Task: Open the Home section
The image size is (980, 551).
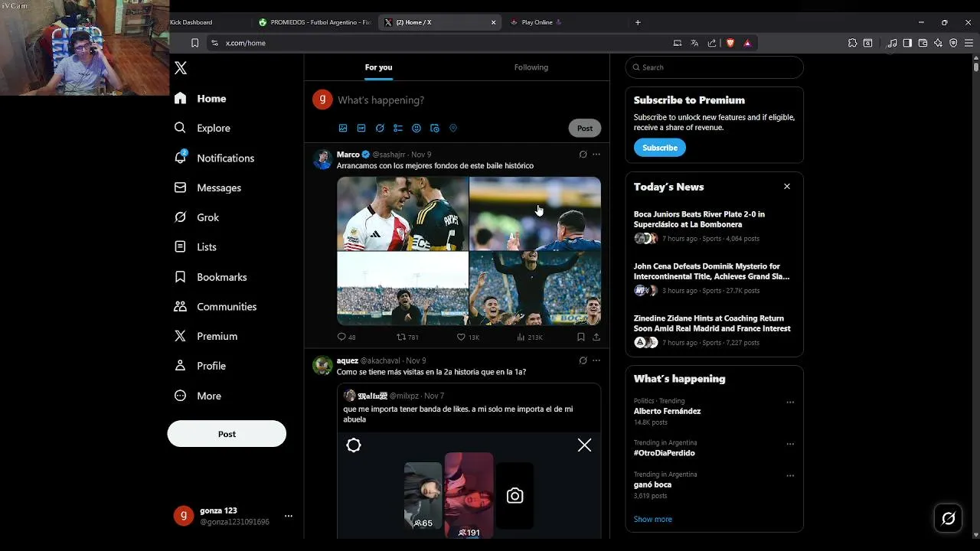Action: pyautogui.click(x=201, y=99)
